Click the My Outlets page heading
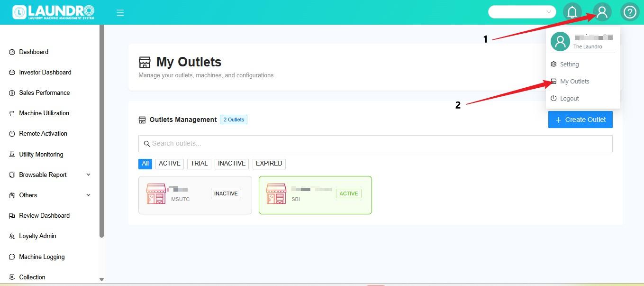Viewport: 644px width, 286px height. tap(189, 62)
